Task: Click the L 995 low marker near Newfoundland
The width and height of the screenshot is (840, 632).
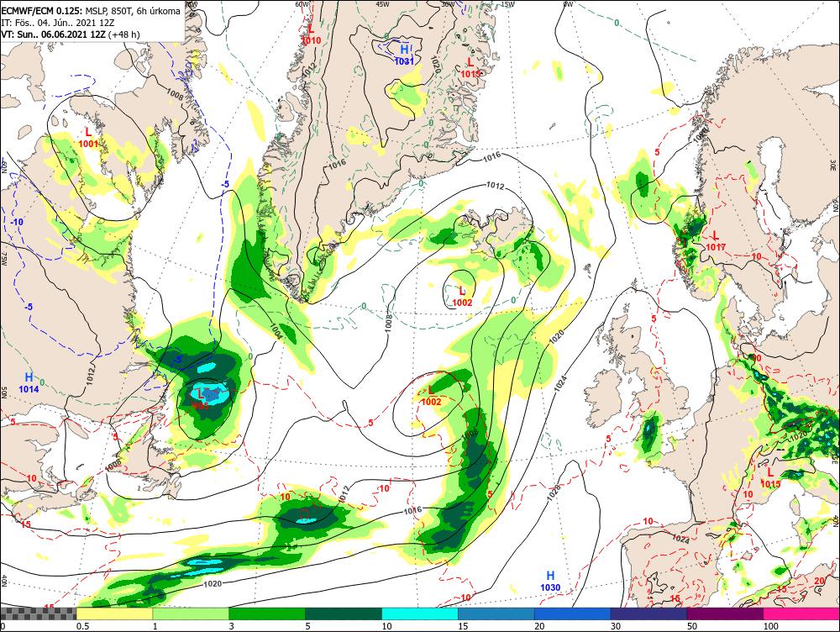Action: tap(200, 399)
